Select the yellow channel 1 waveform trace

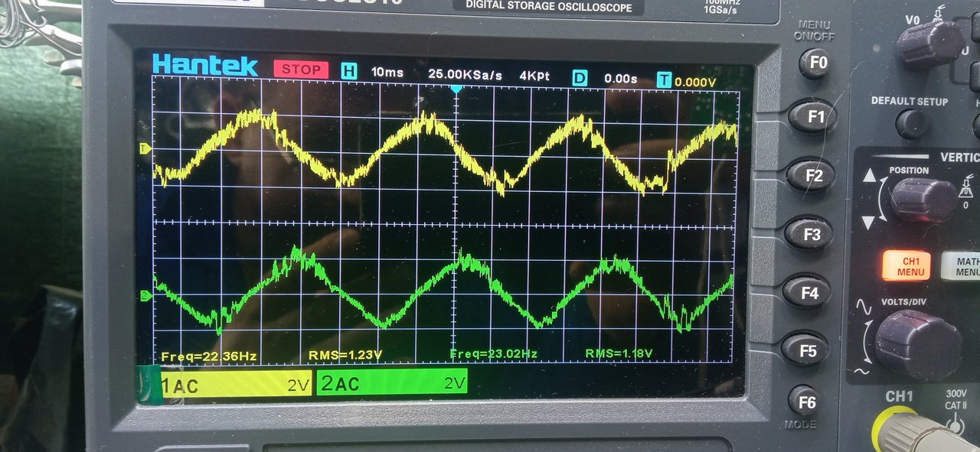446,151
